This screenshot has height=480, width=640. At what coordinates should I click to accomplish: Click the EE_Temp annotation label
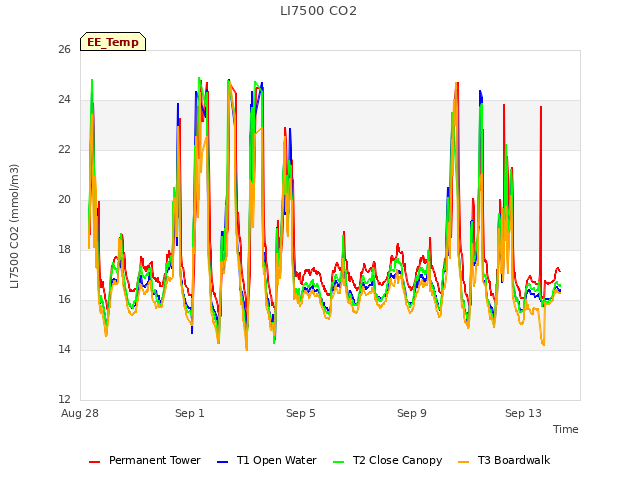pos(113,42)
